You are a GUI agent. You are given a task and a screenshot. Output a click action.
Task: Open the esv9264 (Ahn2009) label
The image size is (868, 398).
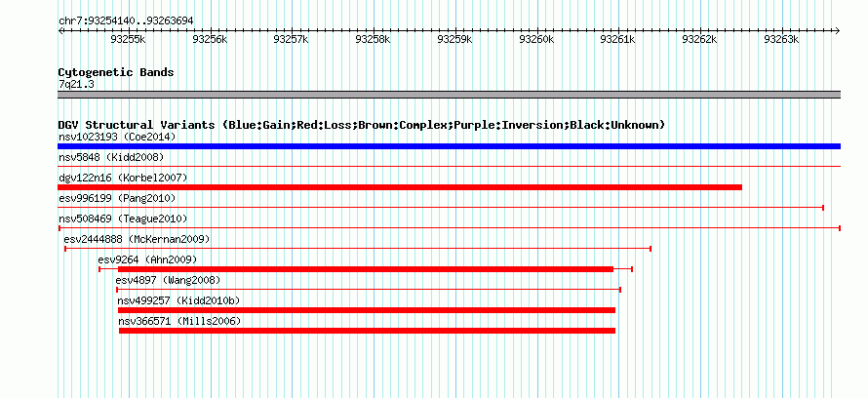pos(147,259)
